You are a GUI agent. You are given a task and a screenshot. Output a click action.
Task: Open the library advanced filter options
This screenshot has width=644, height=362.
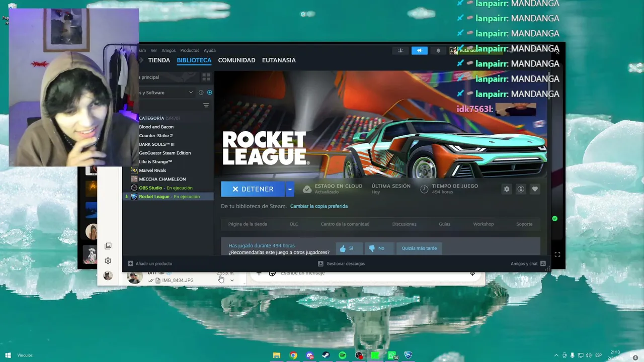[206, 105]
